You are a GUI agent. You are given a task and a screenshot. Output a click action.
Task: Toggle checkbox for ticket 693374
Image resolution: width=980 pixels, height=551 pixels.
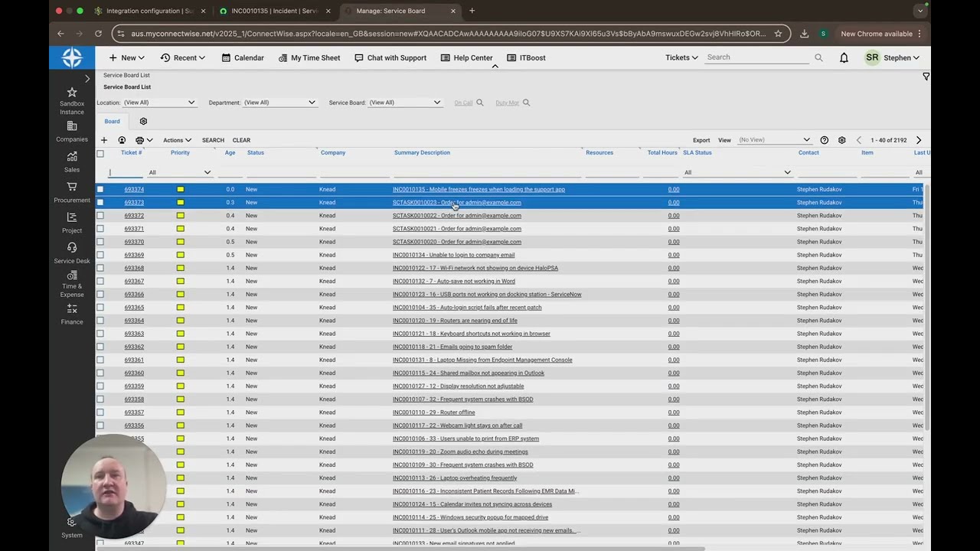[x=100, y=189]
